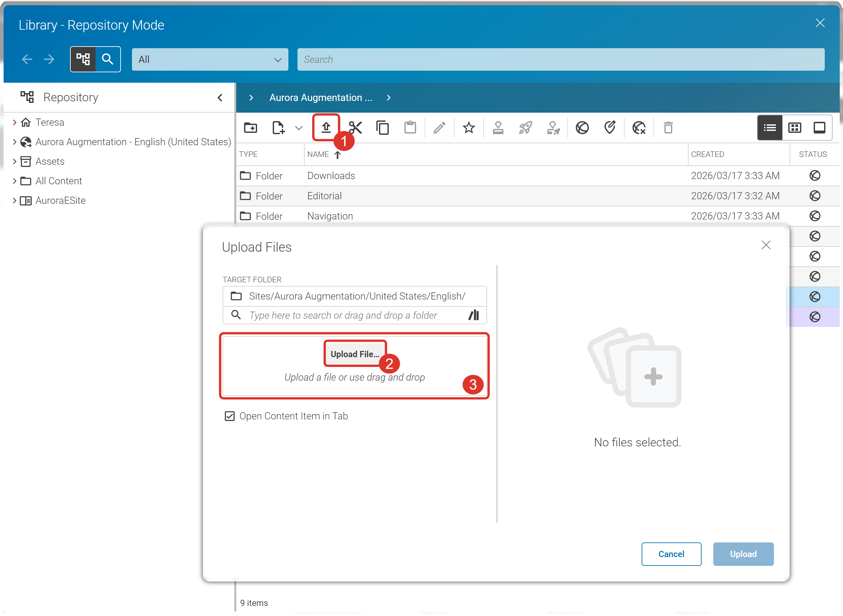Click the create new folder icon
843x616 pixels.
[250, 128]
